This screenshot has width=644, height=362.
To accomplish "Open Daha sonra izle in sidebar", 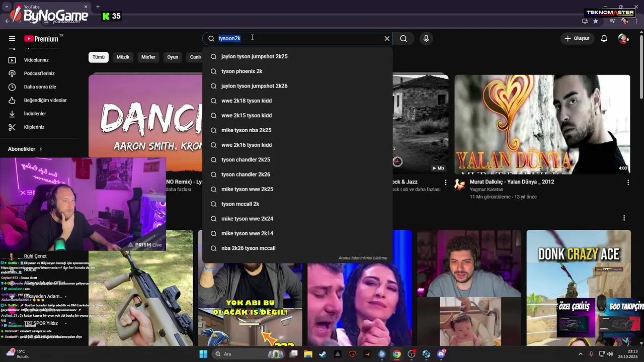I will pyautogui.click(x=40, y=87).
